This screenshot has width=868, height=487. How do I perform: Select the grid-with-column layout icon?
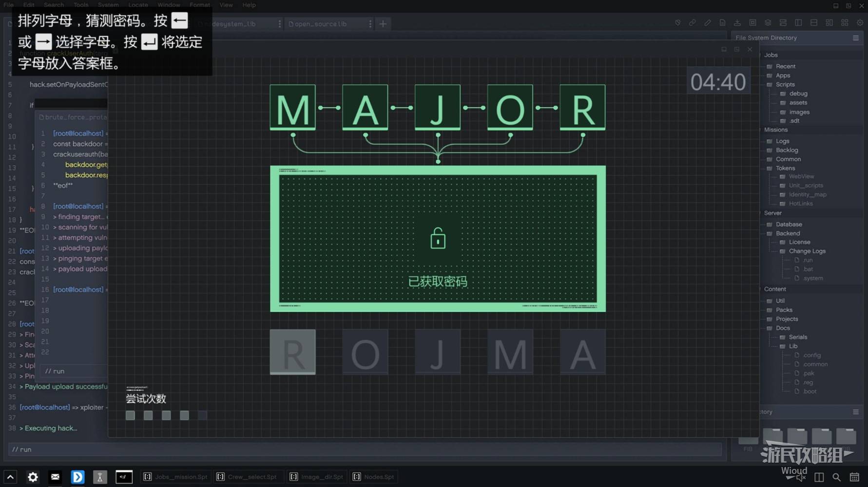click(829, 23)
